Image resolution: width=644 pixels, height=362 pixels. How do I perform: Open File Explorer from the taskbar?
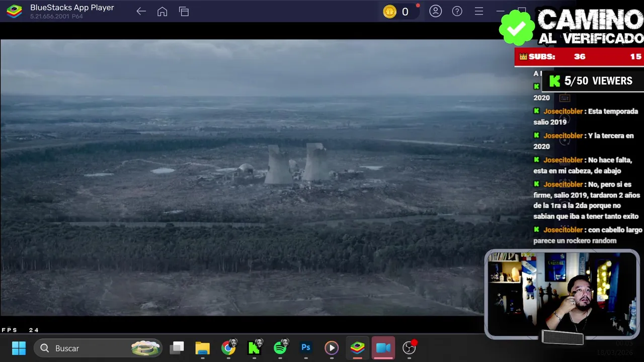(202, 348)
